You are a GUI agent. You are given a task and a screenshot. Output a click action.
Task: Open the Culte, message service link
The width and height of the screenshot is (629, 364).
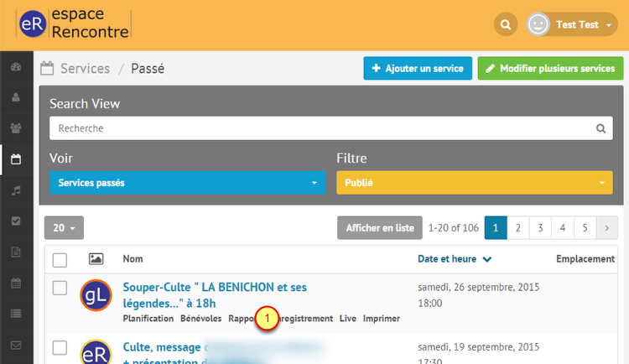(x=162, y=347)
